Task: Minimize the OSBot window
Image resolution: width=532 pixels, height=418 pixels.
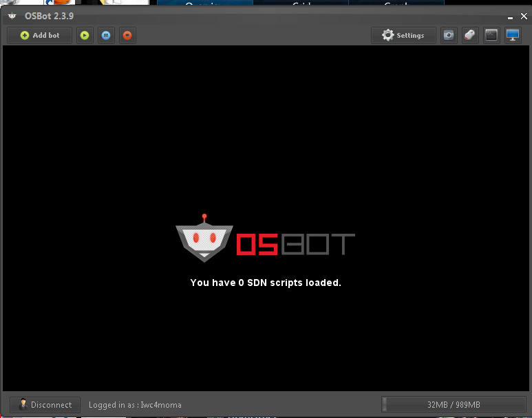Action: click(x=510, y=17)
